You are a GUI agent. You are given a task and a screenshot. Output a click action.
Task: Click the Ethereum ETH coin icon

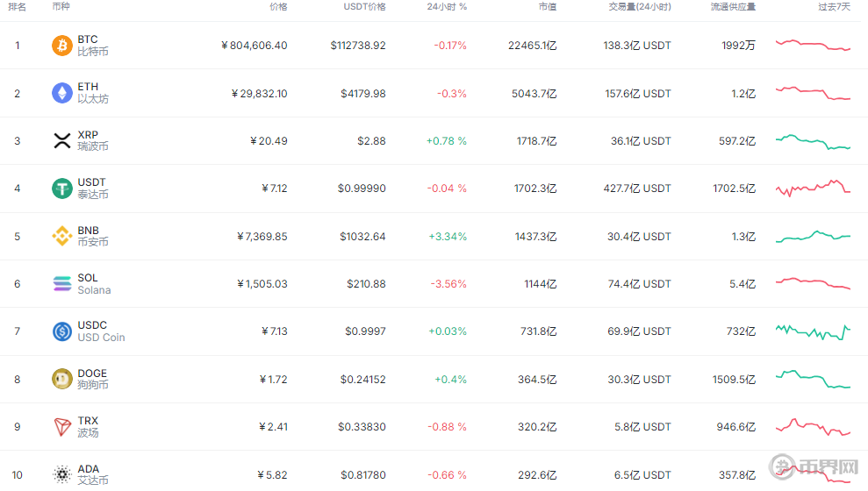coord(62,93)
